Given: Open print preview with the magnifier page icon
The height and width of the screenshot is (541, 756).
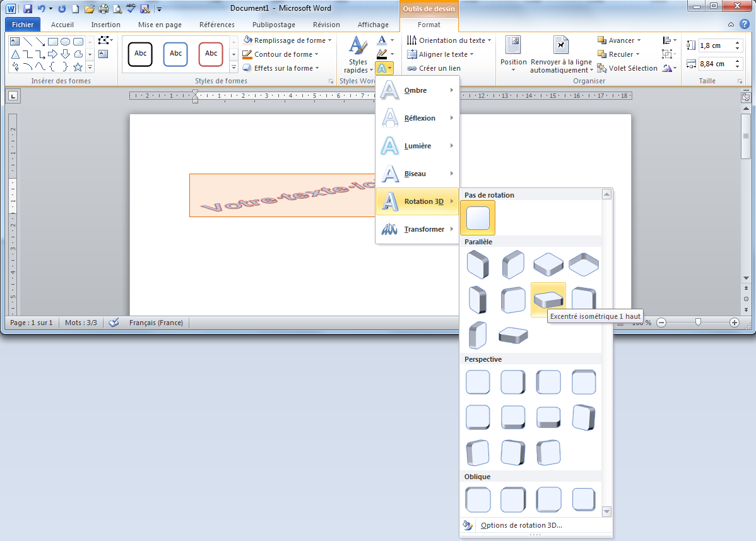Looking at the screenshot, I should pos(117,9).
